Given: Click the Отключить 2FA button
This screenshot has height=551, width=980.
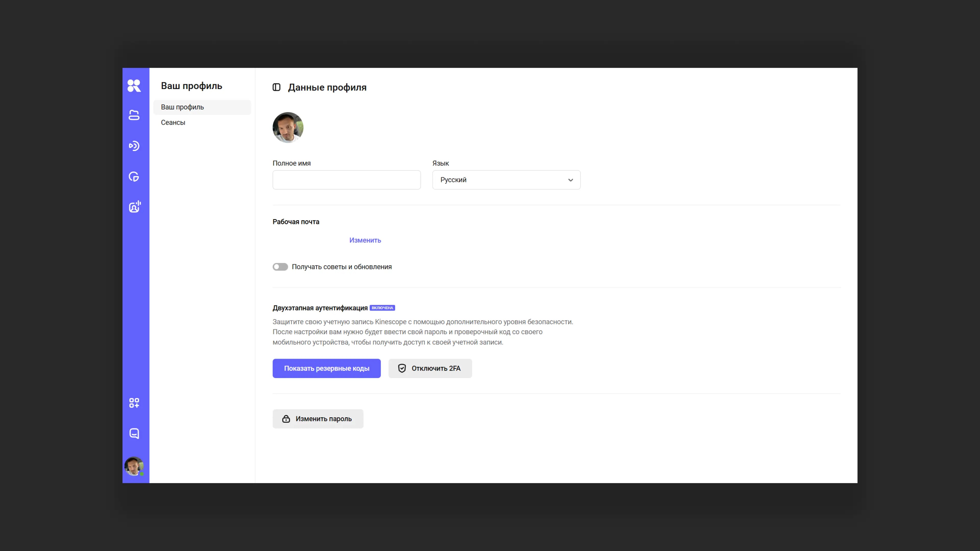Looking at the screenshot, I should click(x=430, y=368).
